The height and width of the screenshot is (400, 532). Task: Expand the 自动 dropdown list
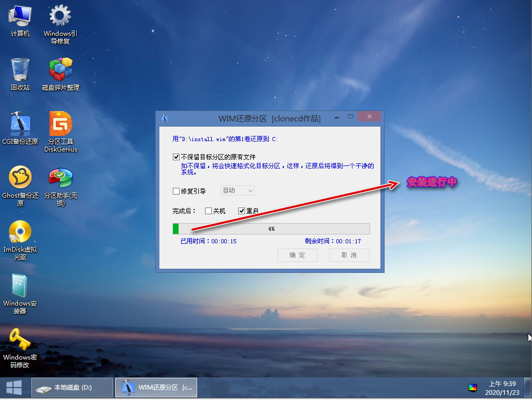[x=238, y=190]
